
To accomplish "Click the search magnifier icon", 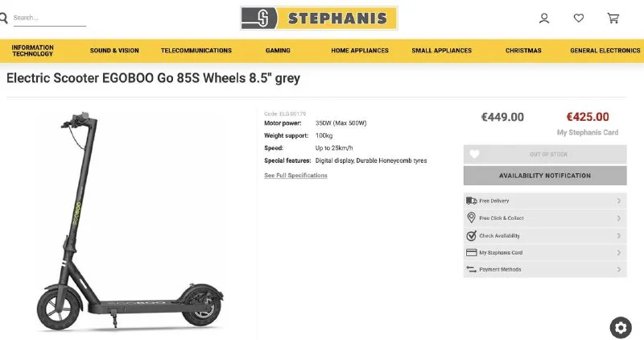I will [4, 17].
